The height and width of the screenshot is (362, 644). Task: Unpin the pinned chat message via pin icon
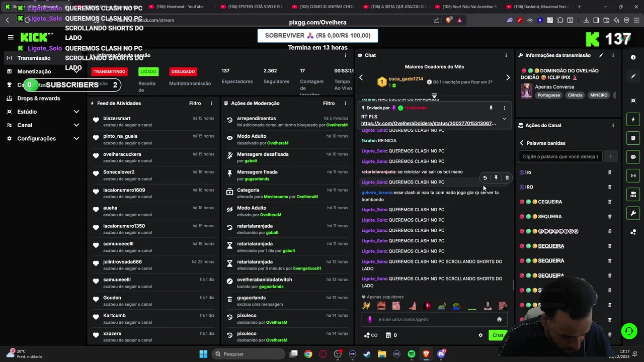(x=491, y=108)
